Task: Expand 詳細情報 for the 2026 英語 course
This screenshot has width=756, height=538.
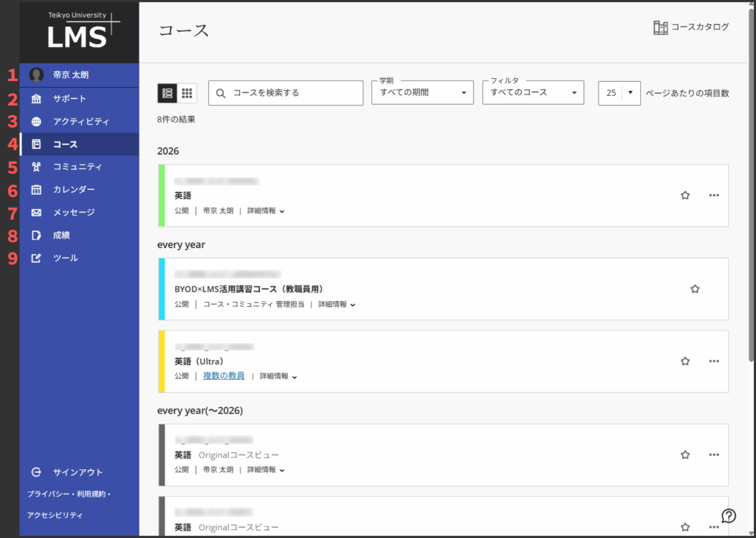Action: [x=266, y=211]
